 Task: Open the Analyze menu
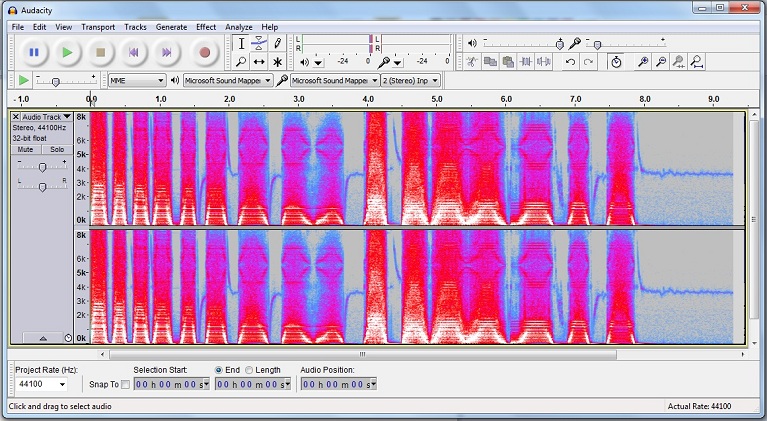(239, 27)
